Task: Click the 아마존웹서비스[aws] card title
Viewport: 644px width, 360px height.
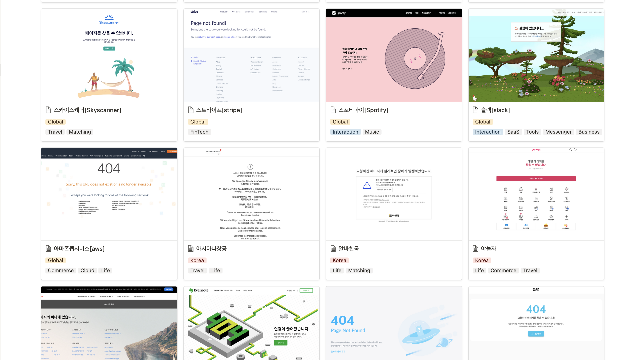Action: click(79, 248)
